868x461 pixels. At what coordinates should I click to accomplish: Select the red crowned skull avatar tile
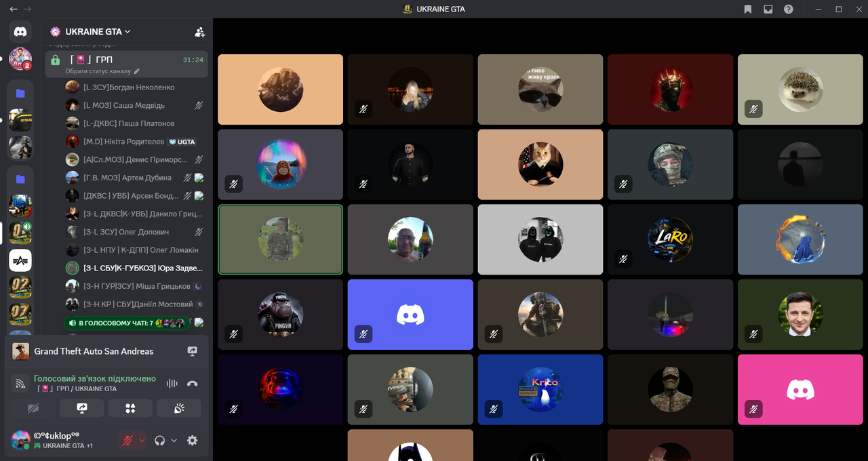point(671,89)
